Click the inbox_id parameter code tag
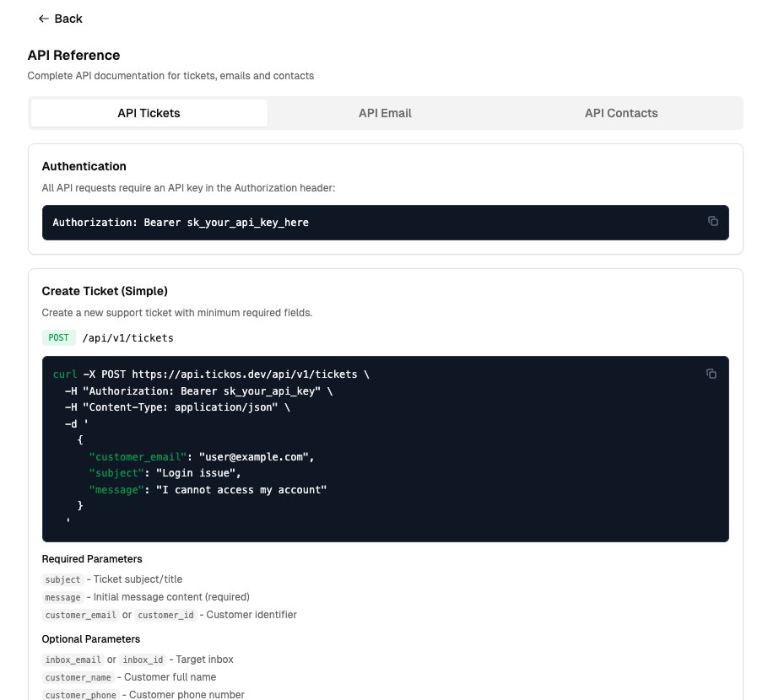 (x=143, y=660)
